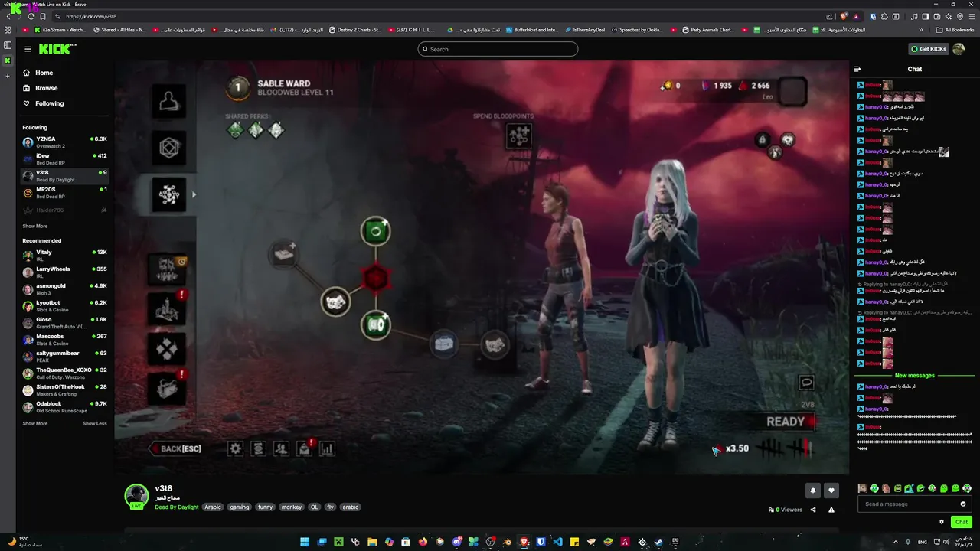The height and width of the screenshot is (551, 980).
Task: Open Browse in the sidebar
Action: 41,88
